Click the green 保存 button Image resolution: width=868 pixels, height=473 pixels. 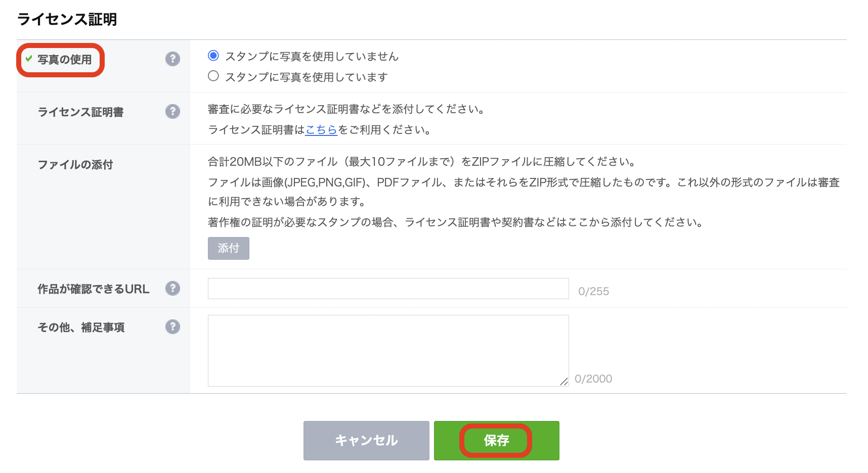click(497, 441)
